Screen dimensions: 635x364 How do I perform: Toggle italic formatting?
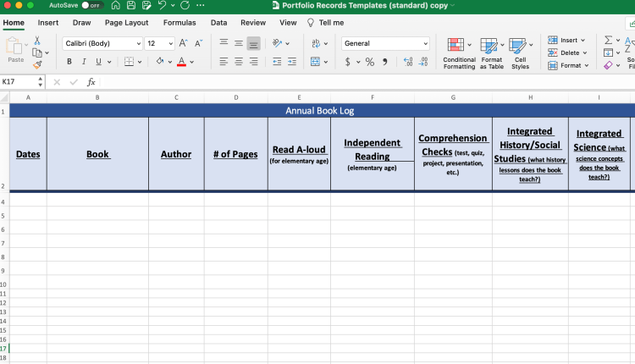click(84, 62)
